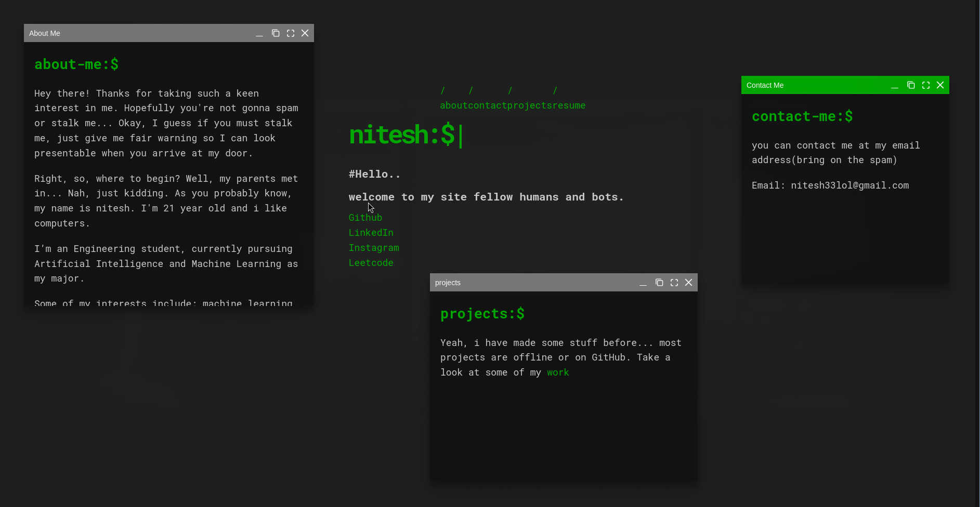Click the work link in the projects window
This screenshot has height=507, width=980.
click(557, 372)
